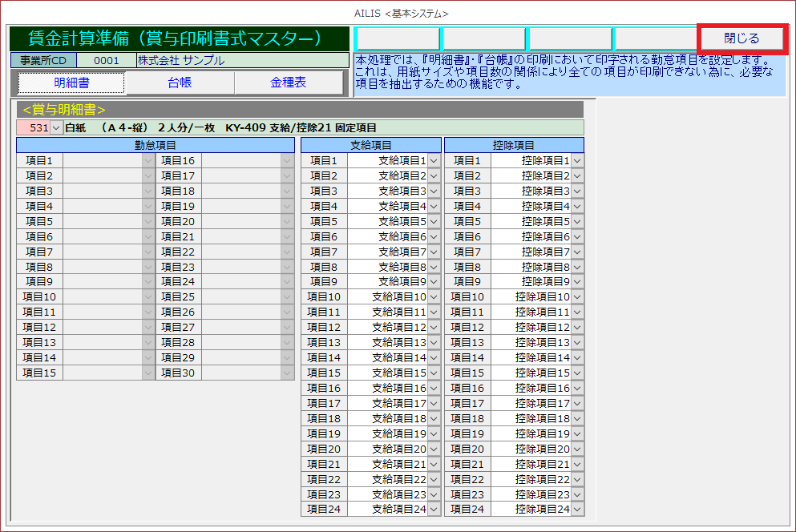
Task: Expand the 控除項目1 dropdown arrow
Action: tap(577, 161)
